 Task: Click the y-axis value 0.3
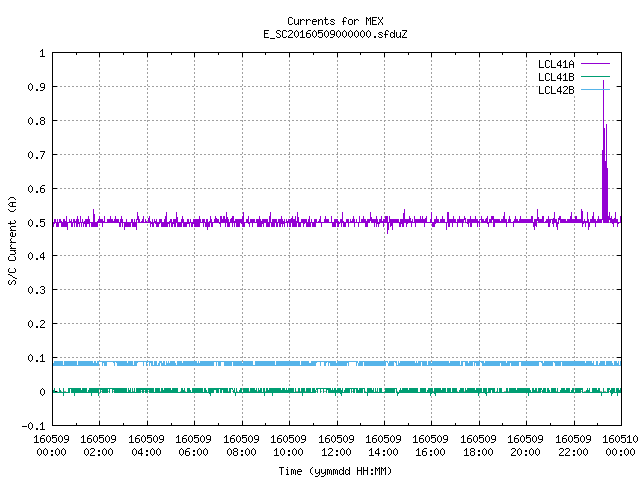[36, 290]
